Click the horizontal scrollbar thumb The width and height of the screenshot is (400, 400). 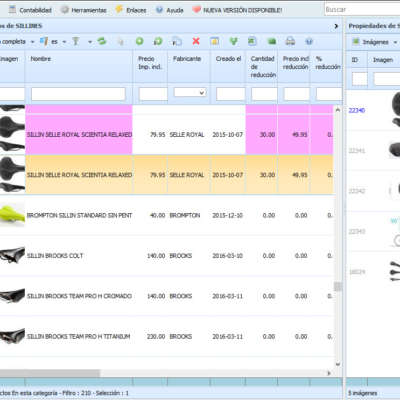(x=49, y=373)
